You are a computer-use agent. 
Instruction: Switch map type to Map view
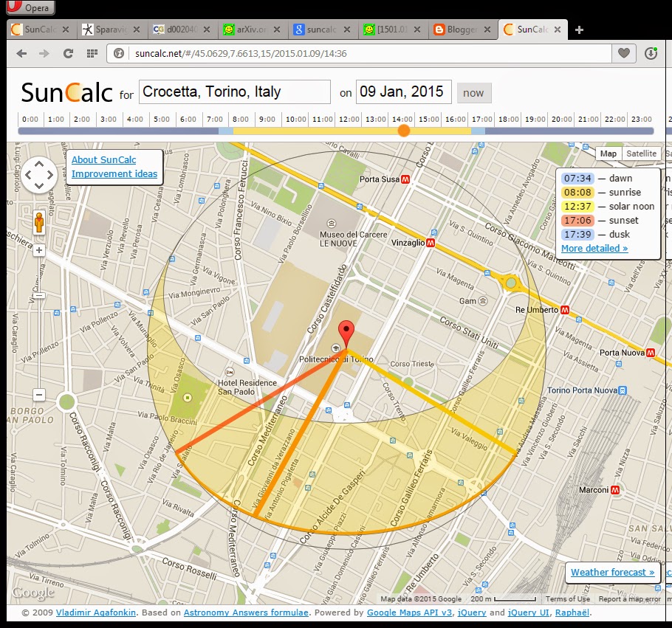608,153
